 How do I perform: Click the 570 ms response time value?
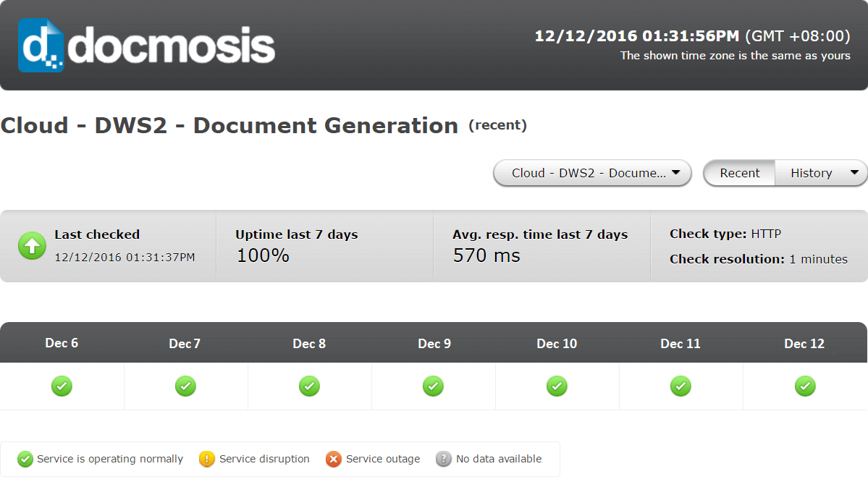pos(486,255)
